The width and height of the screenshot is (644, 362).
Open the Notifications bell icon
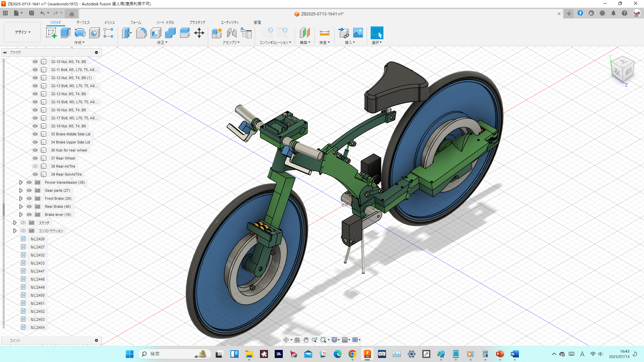click(613, 13)
